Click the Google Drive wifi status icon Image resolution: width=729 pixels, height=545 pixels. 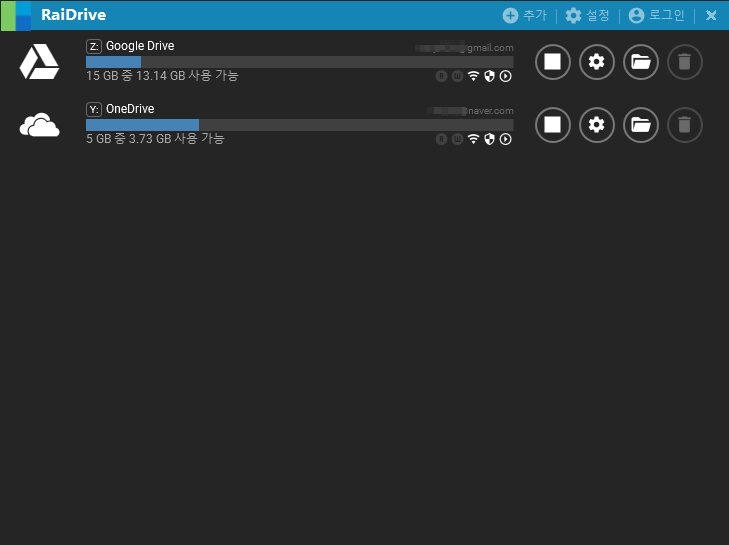click(473, 76)
